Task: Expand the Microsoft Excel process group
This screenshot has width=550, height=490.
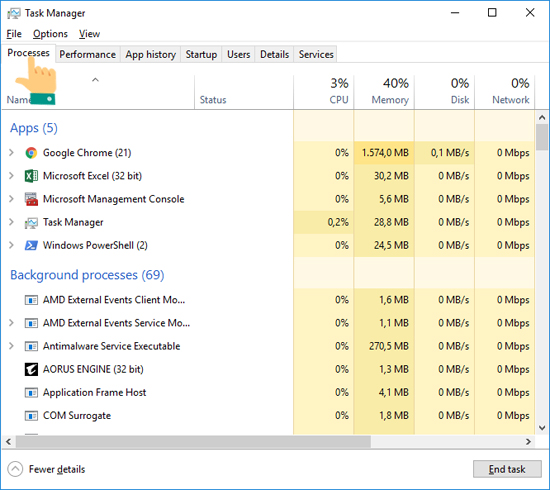Action: [11, 176]
